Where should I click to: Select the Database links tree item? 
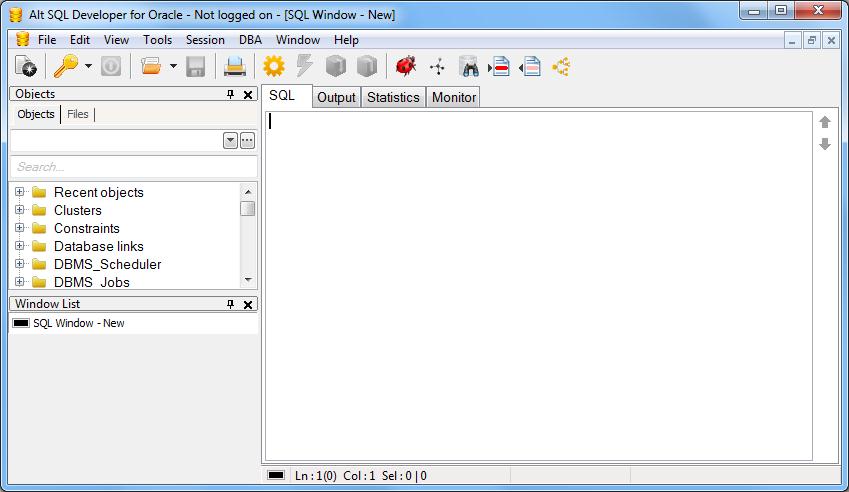point(99,246)
